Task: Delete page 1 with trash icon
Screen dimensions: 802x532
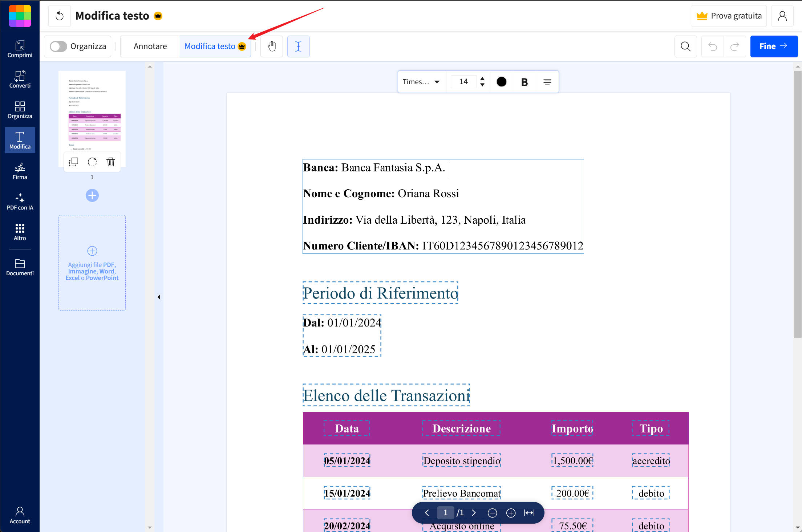Action: [x=111, y=162]
